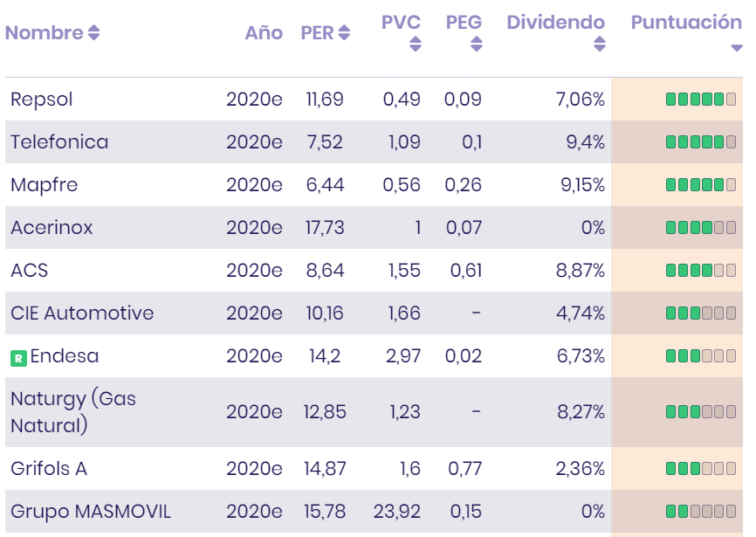Viewport: 756px width, 537px height.
Task: Click the Repsol score bar indicator
Action: click(x=700, y=100)
